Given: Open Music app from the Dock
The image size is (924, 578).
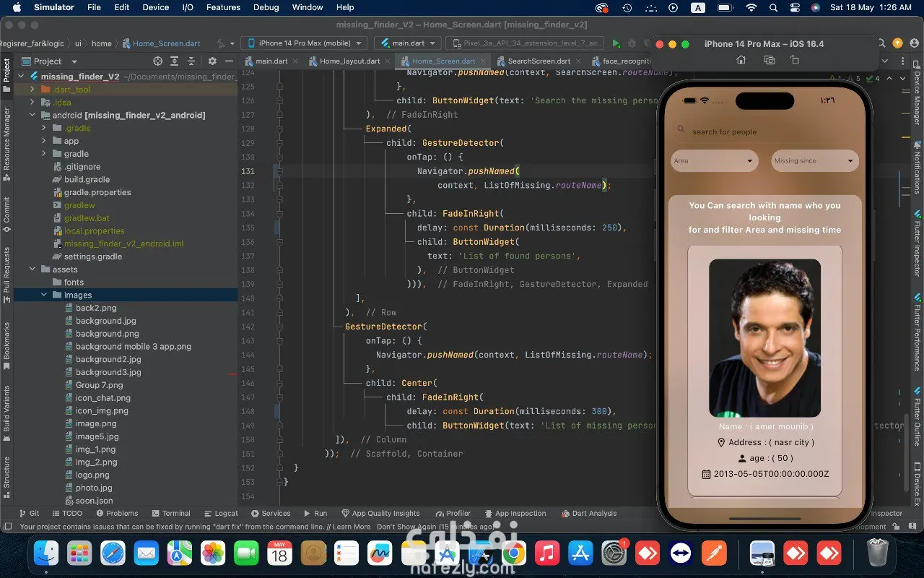Looking at the screenshot, I should pos(546,553).
